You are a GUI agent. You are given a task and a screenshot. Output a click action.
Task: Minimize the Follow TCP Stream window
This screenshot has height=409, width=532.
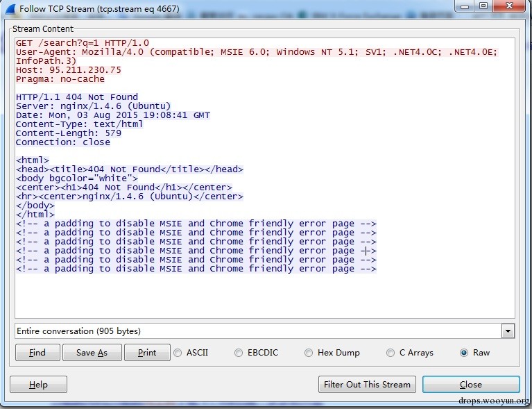pos(464,6)
